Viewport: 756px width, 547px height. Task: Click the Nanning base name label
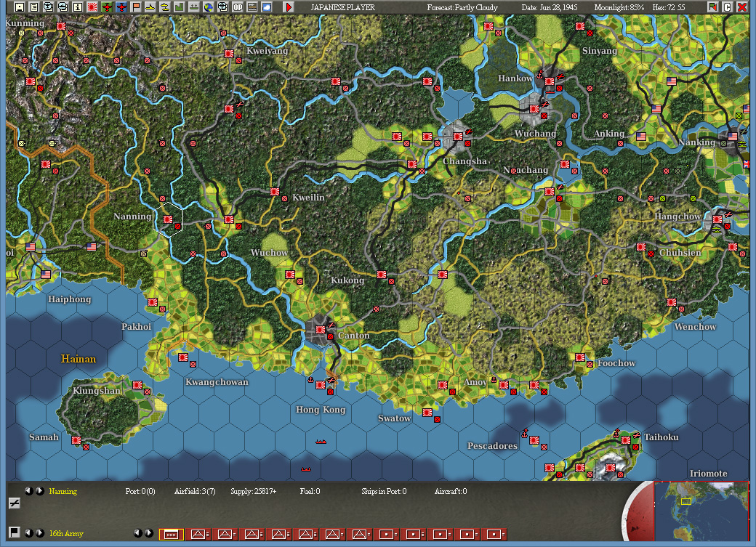63,491
